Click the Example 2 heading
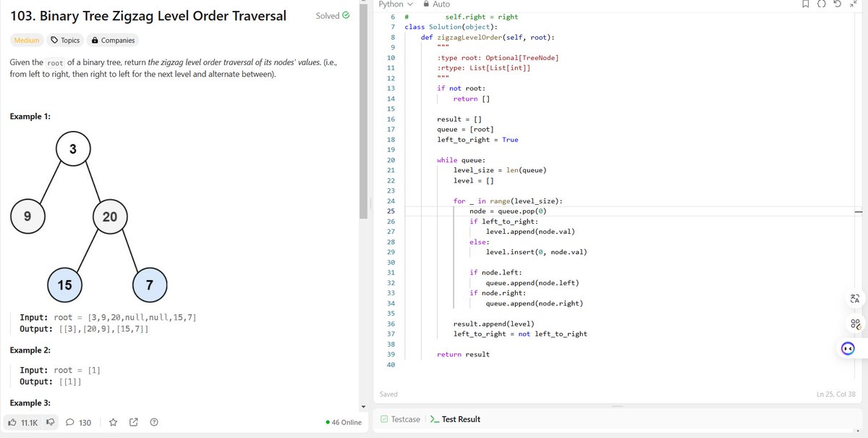This screenshot has width=868, height=438. coord(30,350)
